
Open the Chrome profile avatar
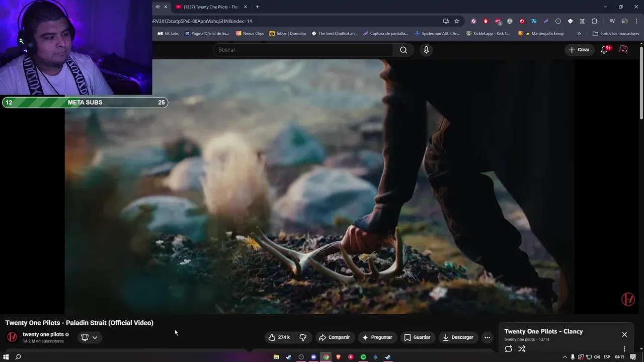(624, 21)
